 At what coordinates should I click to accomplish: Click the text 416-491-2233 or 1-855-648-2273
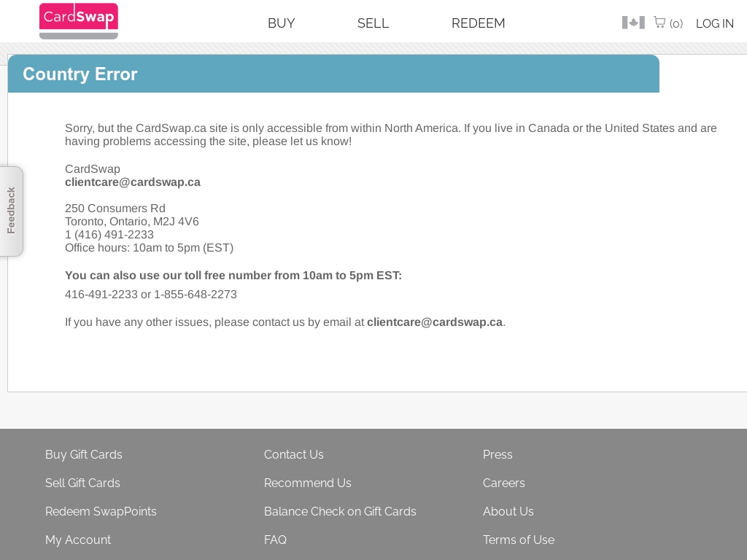click(x=151, y=295)
